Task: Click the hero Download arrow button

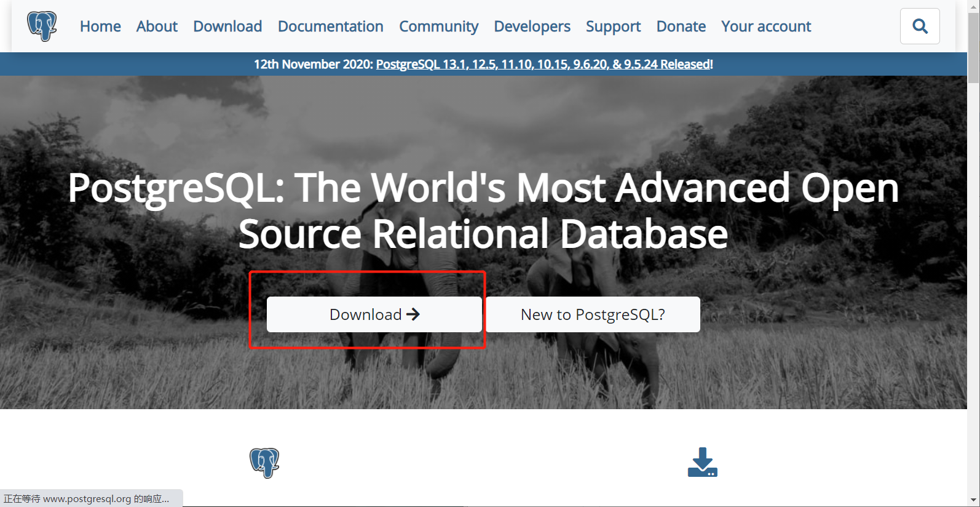Action: (374, 314)
